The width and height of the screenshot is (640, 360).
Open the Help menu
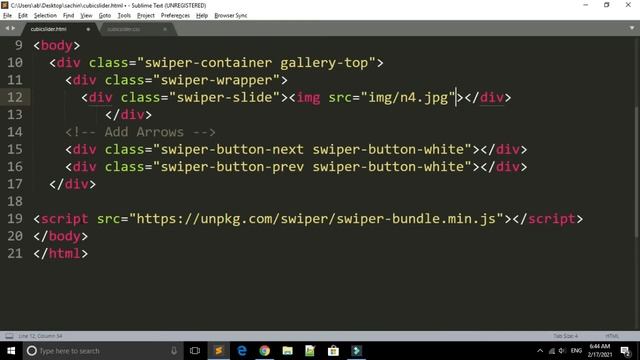click(x=202, y=16)
